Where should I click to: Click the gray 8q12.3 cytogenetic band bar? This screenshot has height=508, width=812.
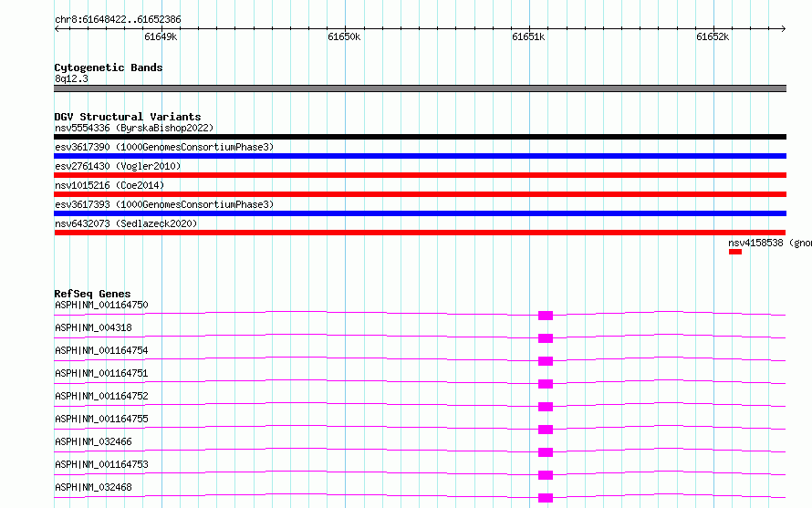pyautogui.click(x=420, y=88)
